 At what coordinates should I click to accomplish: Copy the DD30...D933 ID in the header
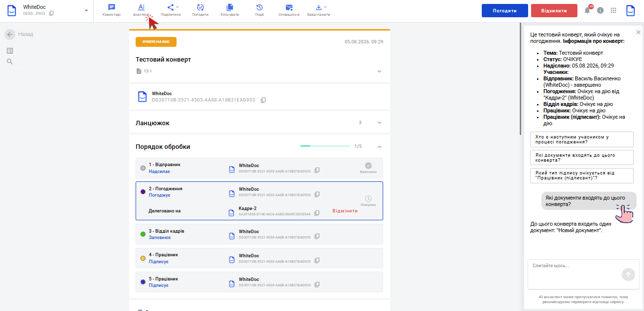click(51, 13)
